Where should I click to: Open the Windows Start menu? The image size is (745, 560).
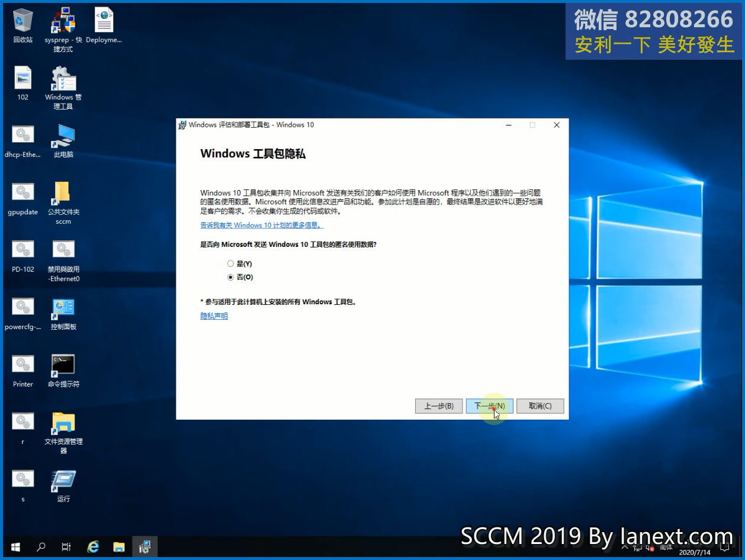[15, 548]
